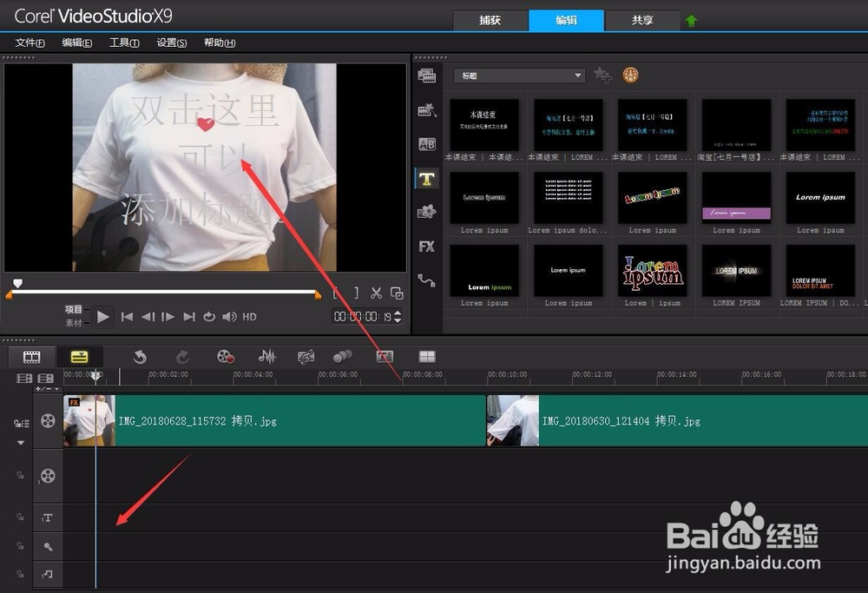868x593 pixels.
Task: Switch to timeline view
Action: 80,357
